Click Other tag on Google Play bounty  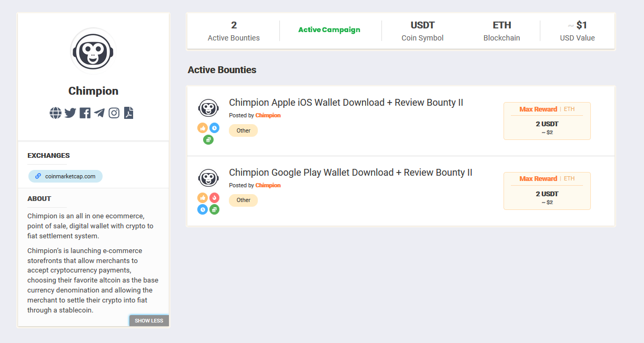point(243,200)
